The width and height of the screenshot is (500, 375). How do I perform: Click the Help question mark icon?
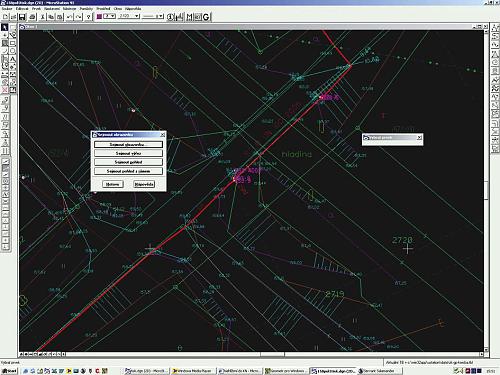[x=88, y=17]
